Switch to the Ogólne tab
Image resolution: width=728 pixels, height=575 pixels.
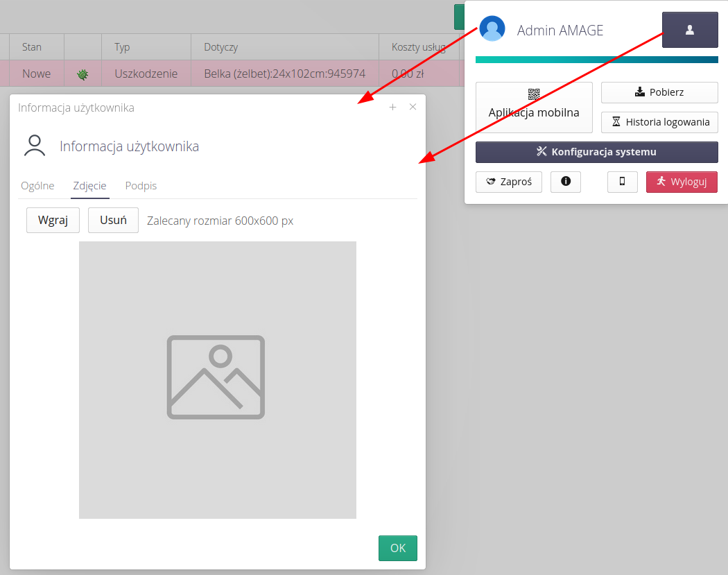tap(37, 186)
